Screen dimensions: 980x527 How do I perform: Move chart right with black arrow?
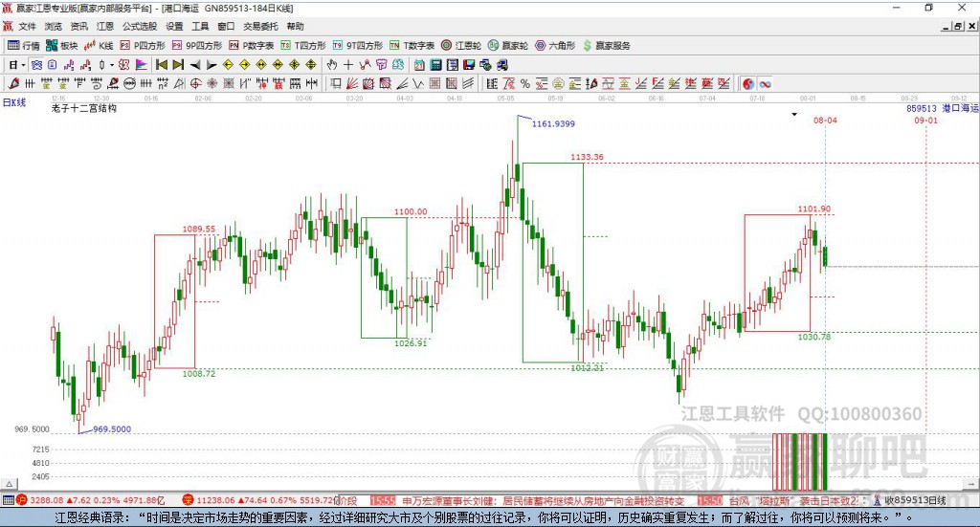[x=212, y=65]
